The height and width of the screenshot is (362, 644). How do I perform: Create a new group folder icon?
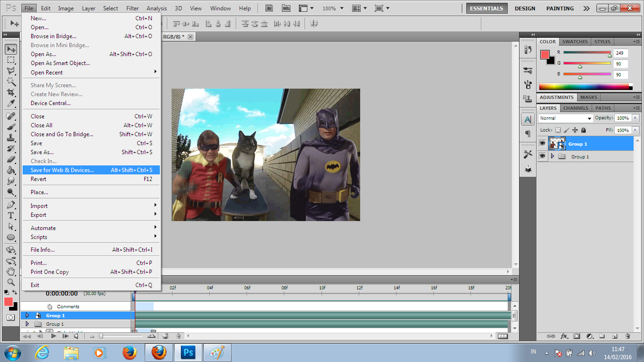(602, 336)
